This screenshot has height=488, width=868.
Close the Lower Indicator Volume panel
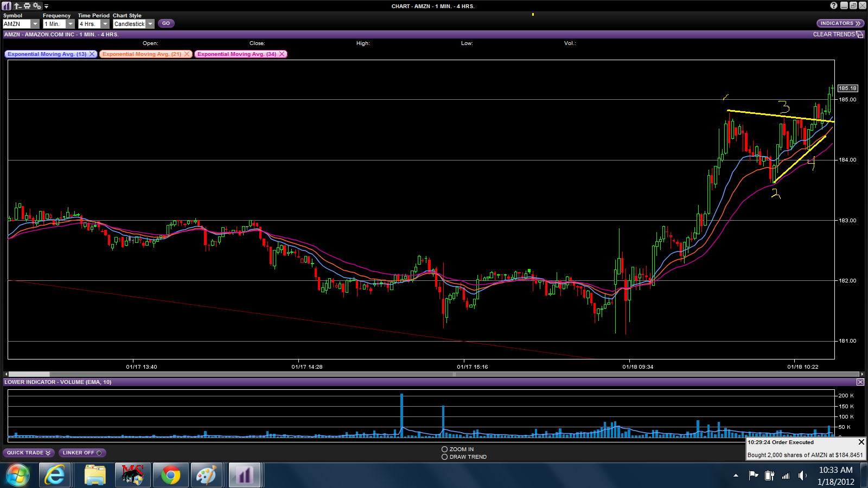point(860,382)
